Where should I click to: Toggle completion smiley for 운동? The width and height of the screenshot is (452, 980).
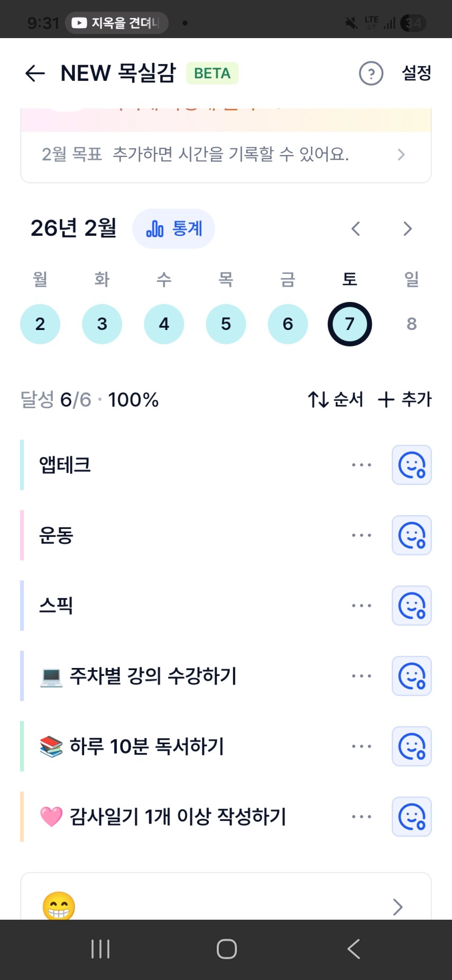tap(411, 535)
